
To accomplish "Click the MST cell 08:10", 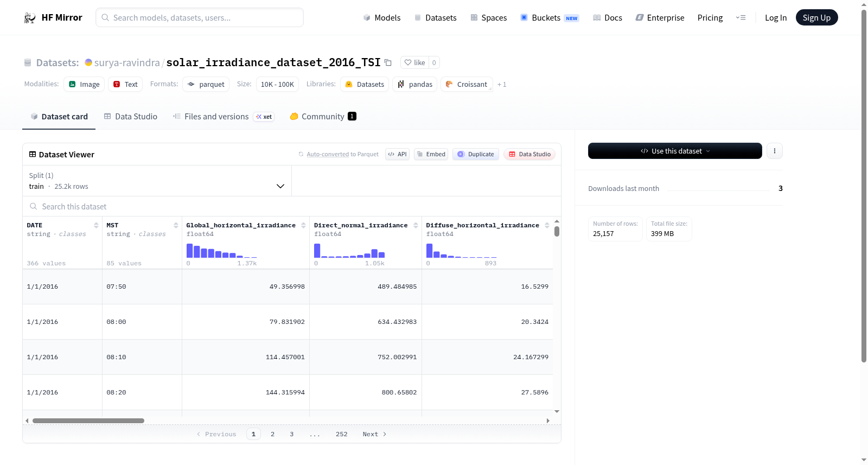I will click(x=116, y=357).
